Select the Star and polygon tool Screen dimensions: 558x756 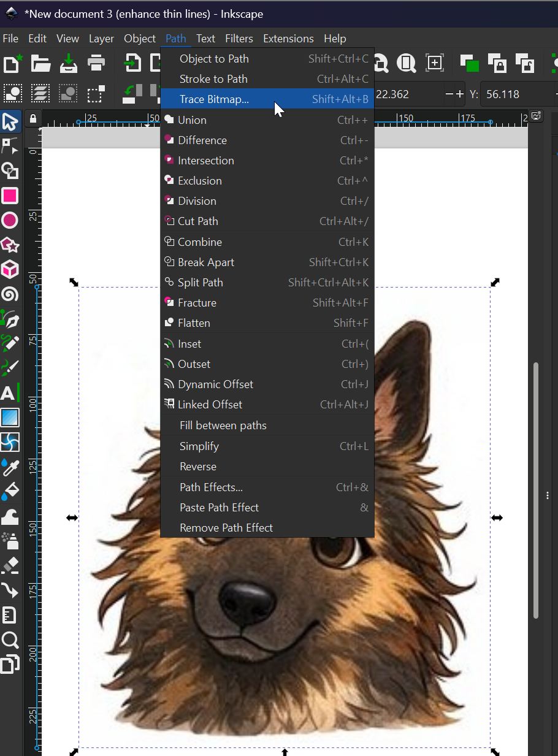pos(10,245)
